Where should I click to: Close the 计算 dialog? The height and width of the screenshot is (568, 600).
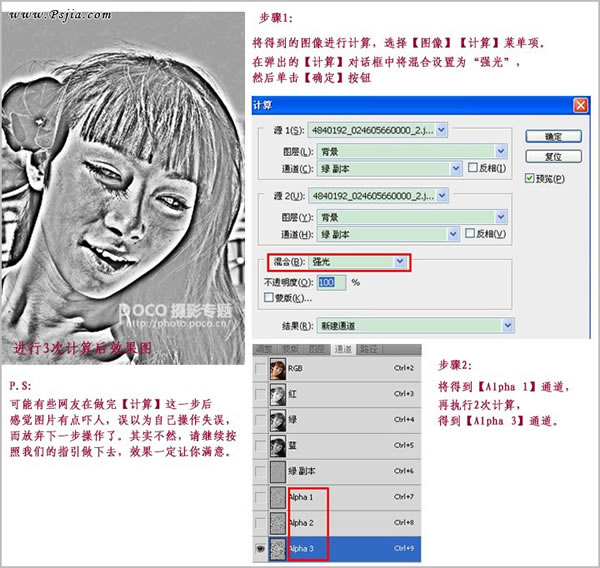tap(580, 105)
